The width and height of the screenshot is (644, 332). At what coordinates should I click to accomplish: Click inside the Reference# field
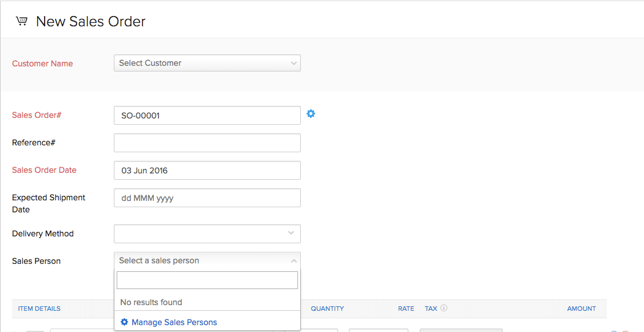click(x=207, y=143)
